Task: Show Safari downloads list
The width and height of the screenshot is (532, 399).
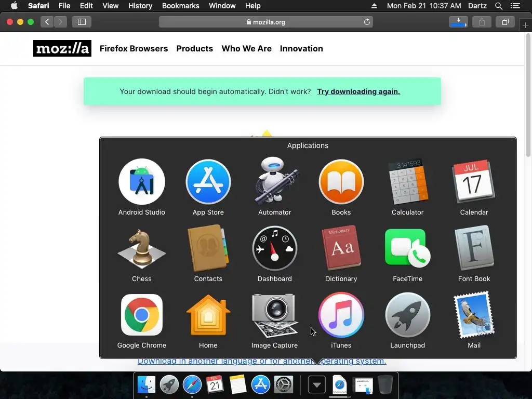Action: [x=458, y=22]
